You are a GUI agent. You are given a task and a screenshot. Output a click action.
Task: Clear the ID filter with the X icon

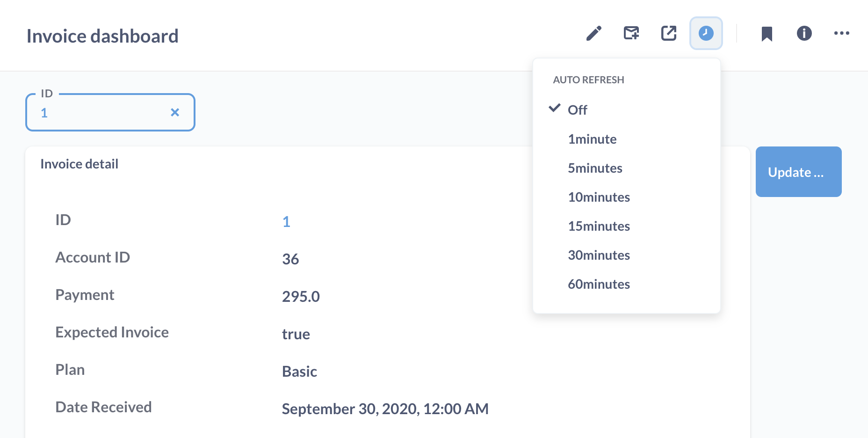175,112
